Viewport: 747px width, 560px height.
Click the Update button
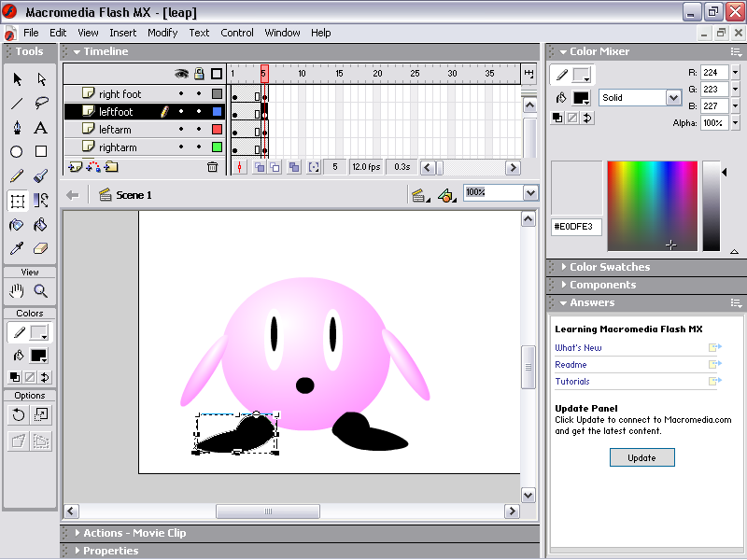click(x=641, y=457)
